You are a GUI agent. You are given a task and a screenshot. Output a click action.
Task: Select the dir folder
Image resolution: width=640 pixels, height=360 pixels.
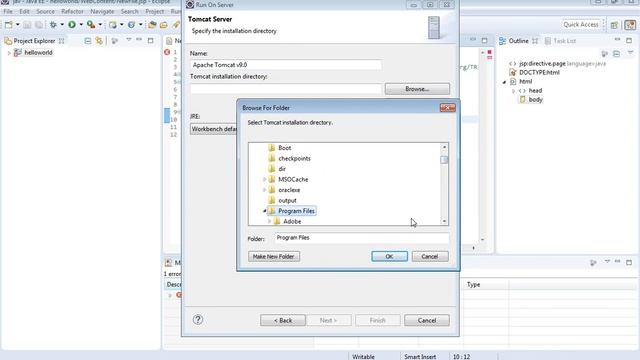(282, 169)
